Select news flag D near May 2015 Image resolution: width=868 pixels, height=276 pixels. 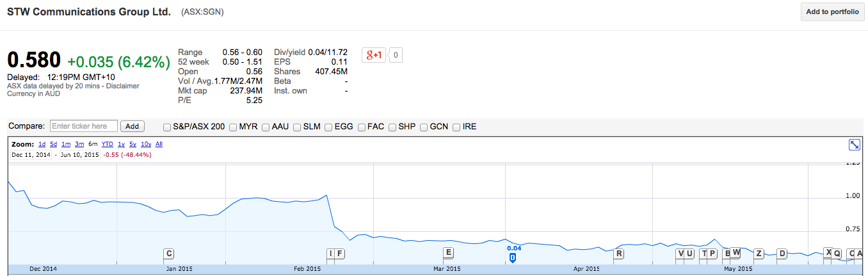pos(782,254)
